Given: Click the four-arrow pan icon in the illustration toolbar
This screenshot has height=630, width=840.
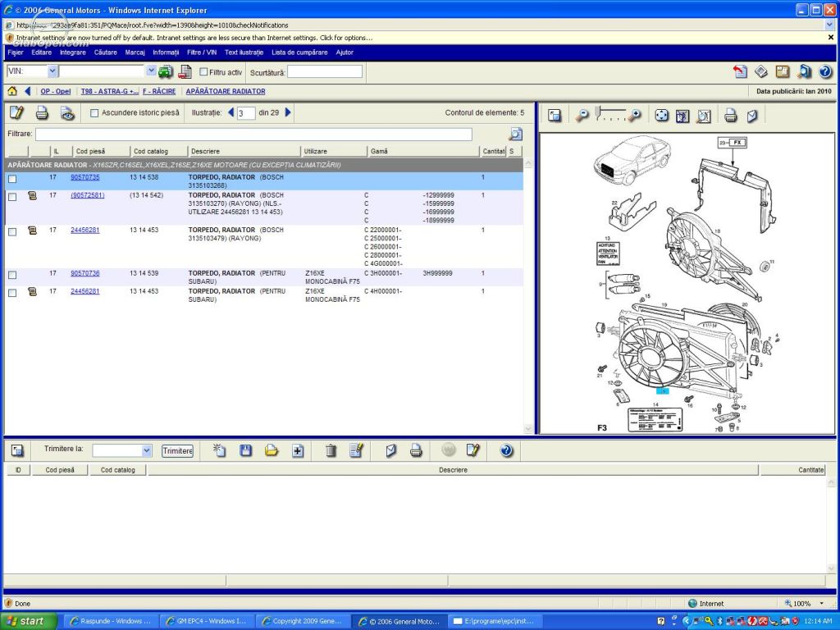Looking at the screenshot, I should 662,115.
